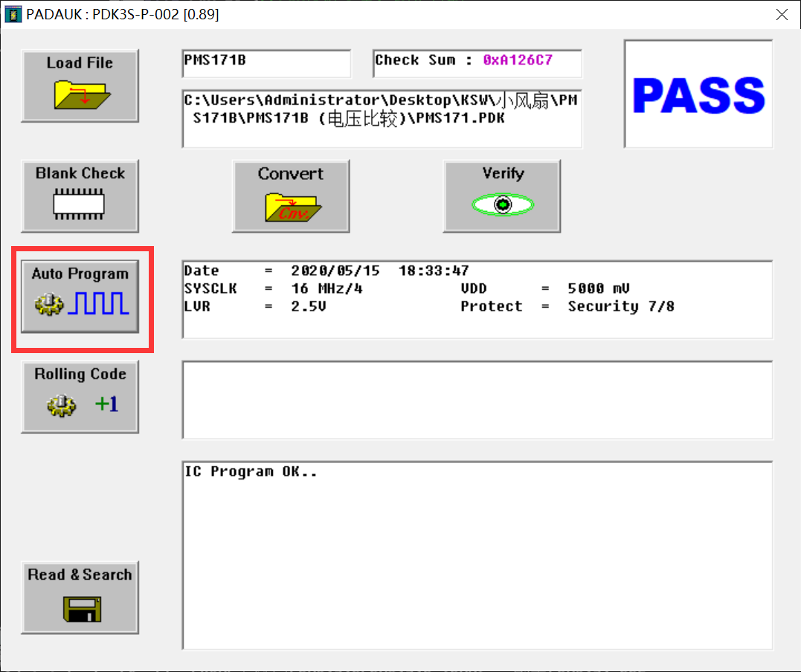Click the empty rolling code info box
The height and width of the screenshot is (672, 801).
[x=477, y=400]
